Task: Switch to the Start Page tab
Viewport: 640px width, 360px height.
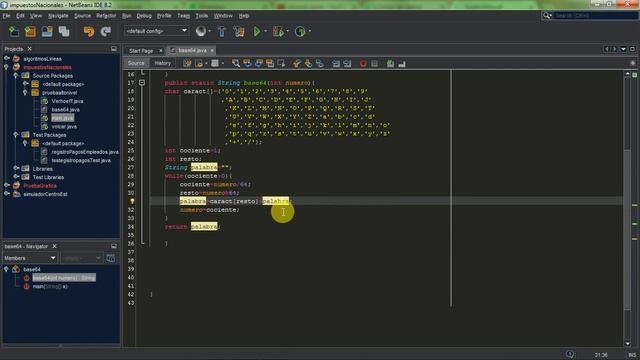Action: 141,51
